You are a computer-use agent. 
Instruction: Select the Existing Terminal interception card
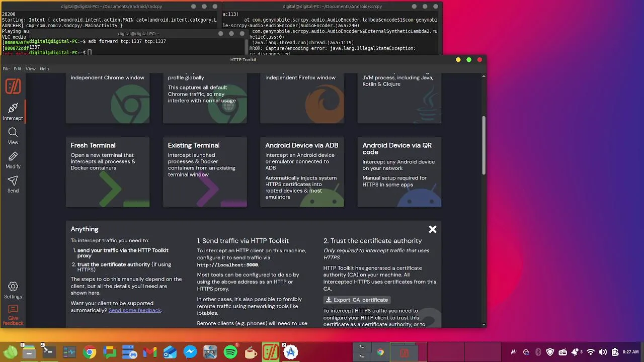tap(205, 172)
